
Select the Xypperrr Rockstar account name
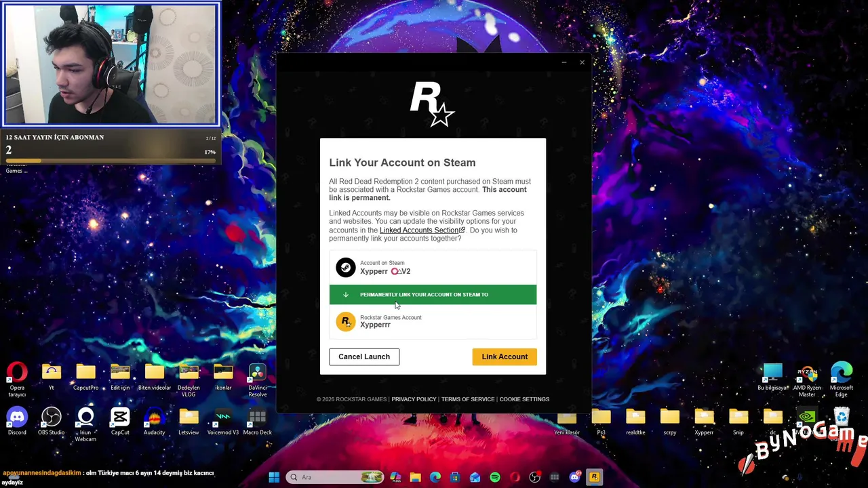pos(375,325)
